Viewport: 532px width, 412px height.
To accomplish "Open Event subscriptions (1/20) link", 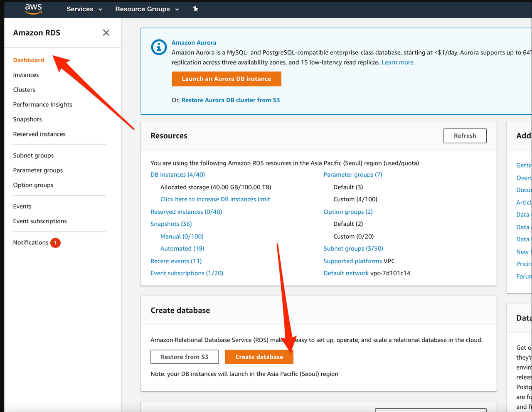I will tap(187, 273).
